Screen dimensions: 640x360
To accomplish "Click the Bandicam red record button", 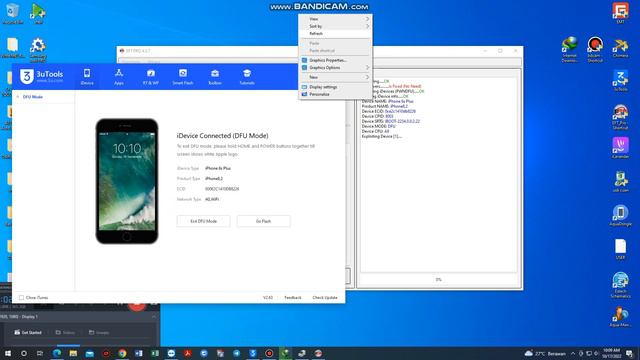I will pyautogui.click(x=138, y=305).
